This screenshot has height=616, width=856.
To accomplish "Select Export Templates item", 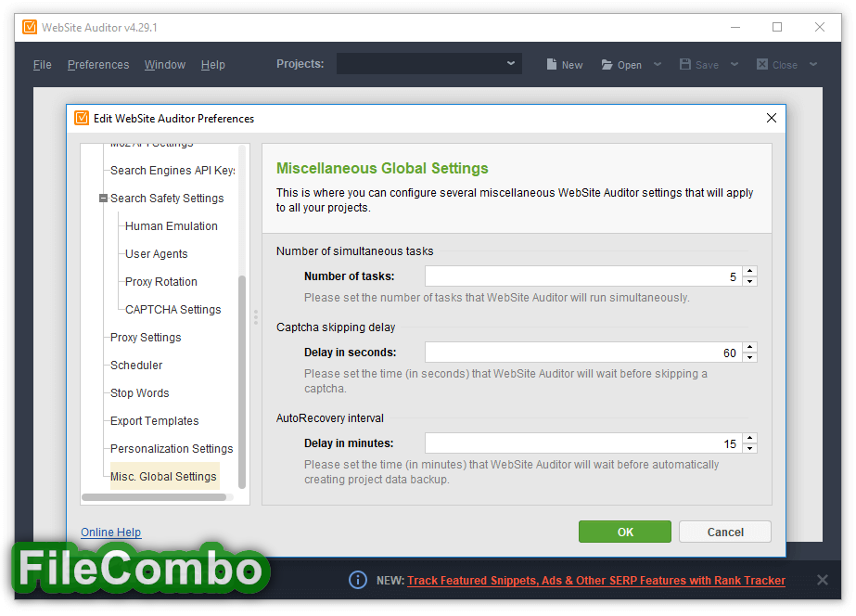I will [155, 421].
